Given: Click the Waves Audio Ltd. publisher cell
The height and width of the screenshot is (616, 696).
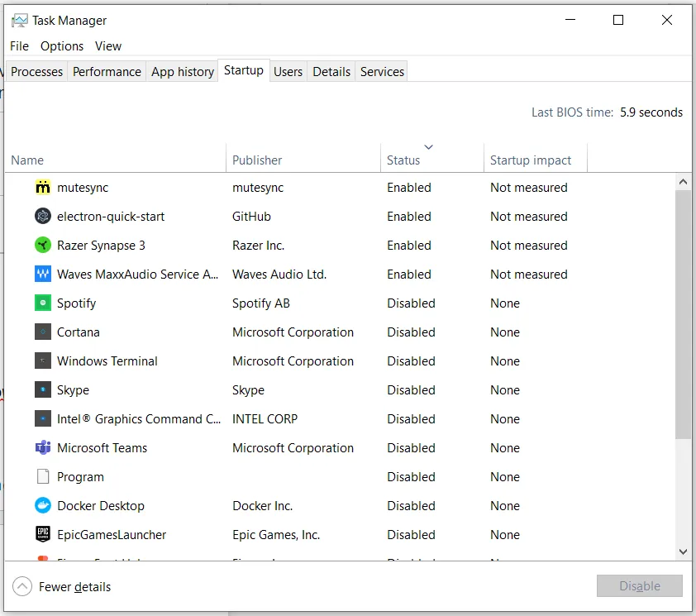Looking at the screenshot, I should coord(279,274).
